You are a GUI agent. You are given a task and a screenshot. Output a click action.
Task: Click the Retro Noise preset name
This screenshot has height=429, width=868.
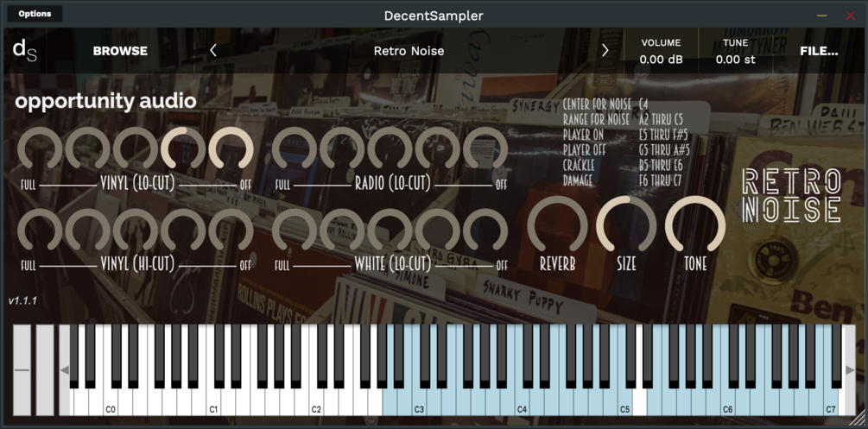pos(409,51)
